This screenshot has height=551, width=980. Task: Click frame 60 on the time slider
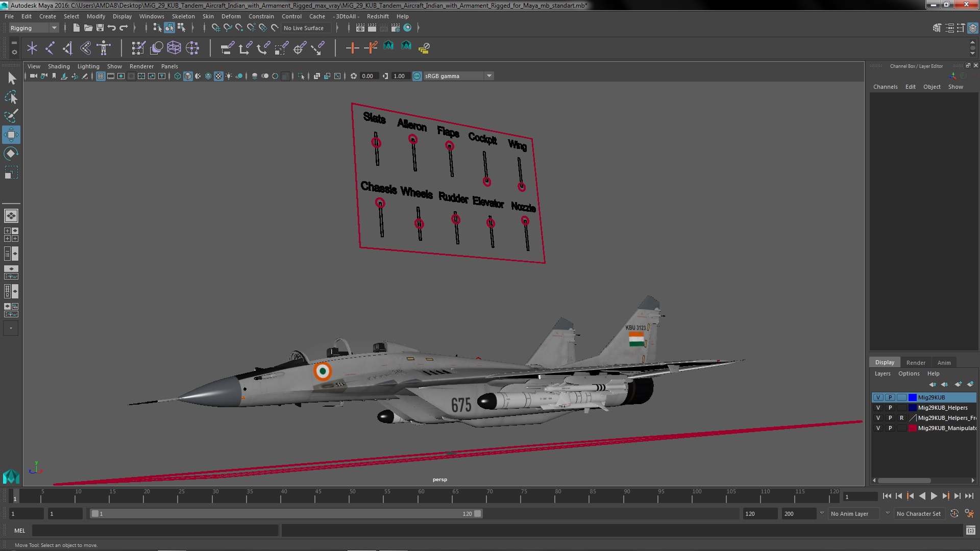[421, 497]
